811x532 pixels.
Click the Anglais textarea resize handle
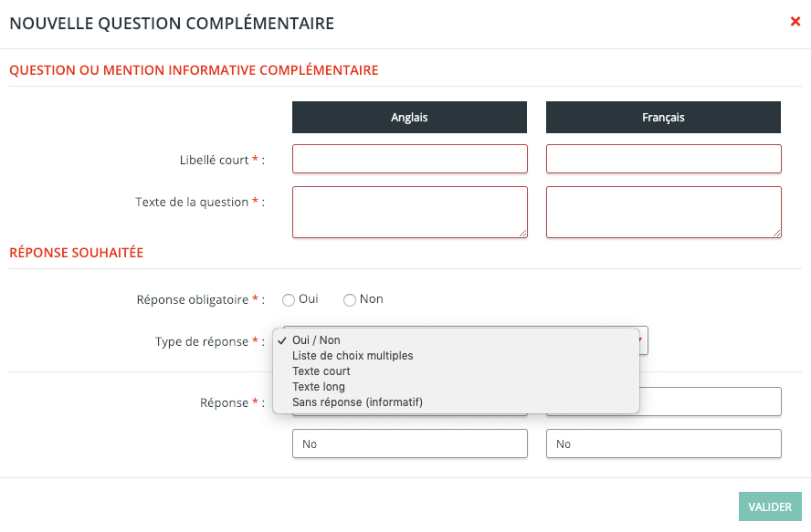tap(523, 234)
